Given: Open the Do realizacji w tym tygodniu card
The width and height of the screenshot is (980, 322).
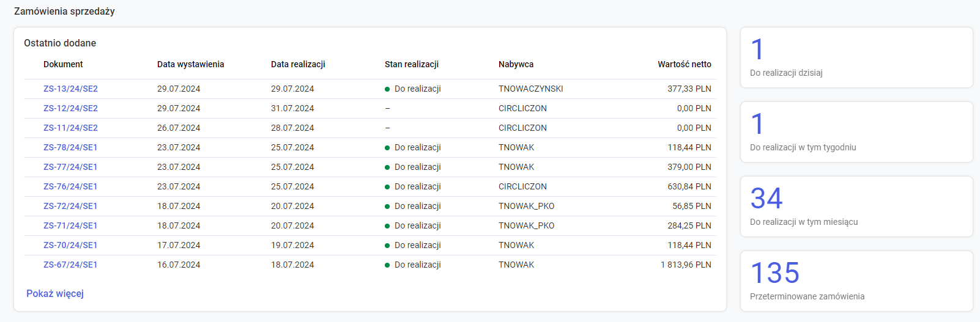Looking at the screenshot, I should point(856,132).
